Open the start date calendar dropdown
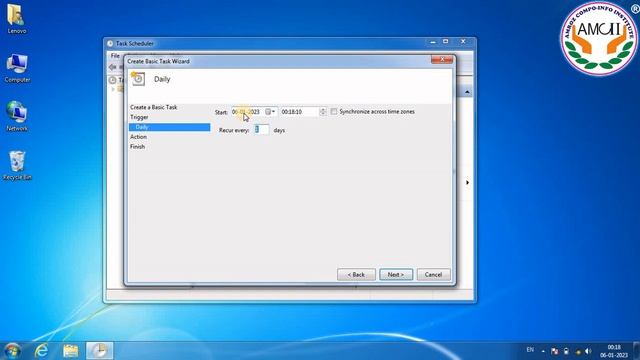This screenshot has width=640, height=360. 270,111
